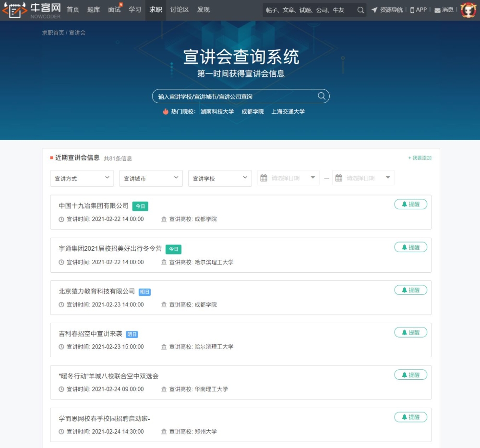Set a reminder for 羊城八校联合空中双选会

click(x=410, y=375)
